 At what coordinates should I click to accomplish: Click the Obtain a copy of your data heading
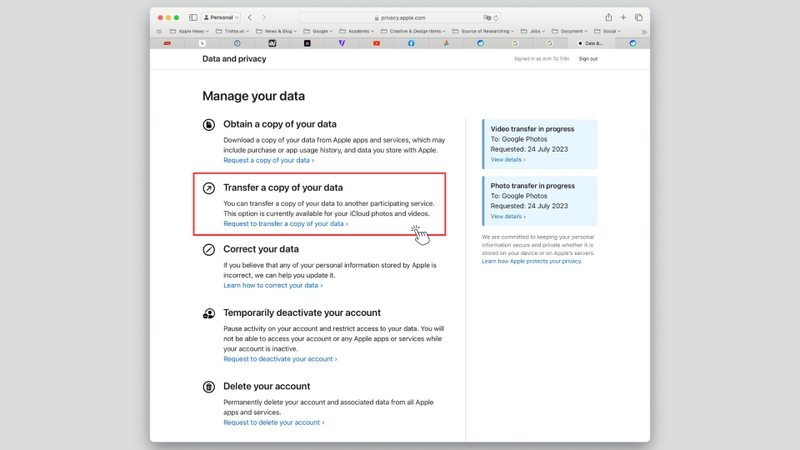coord(280,124)
